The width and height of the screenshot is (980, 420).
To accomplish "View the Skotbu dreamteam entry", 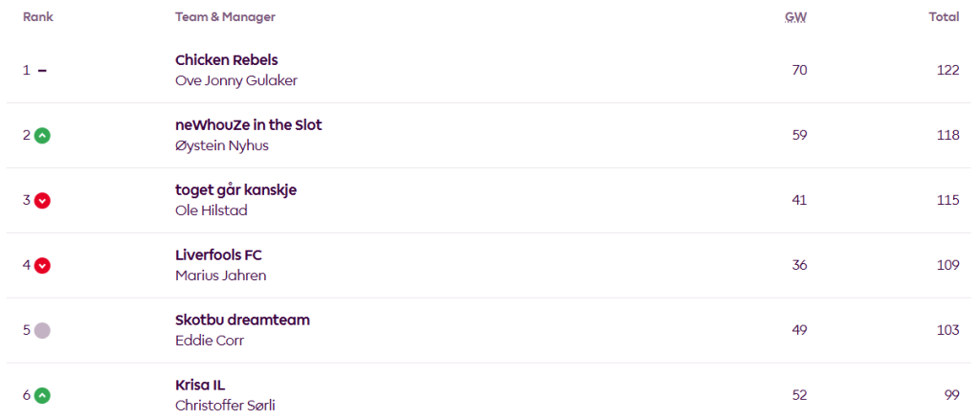I will pyautogui.click(x=242, y=321).
